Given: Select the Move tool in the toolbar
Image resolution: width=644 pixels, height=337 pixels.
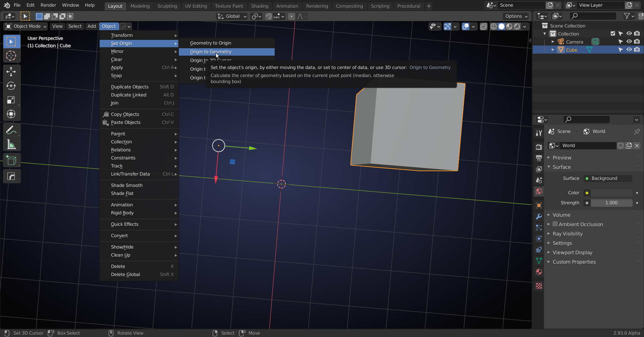Looking at the screenshot, I should click(11, 71).
